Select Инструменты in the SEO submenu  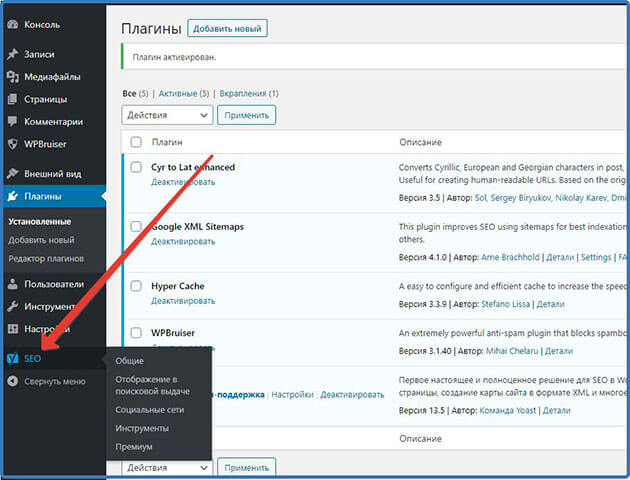click(x=142, y=428)
